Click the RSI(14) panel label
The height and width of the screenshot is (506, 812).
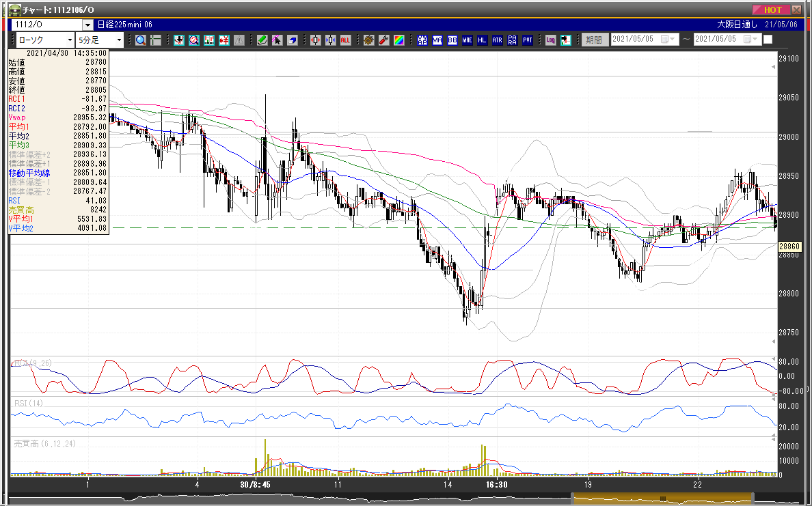coord(29,403)
